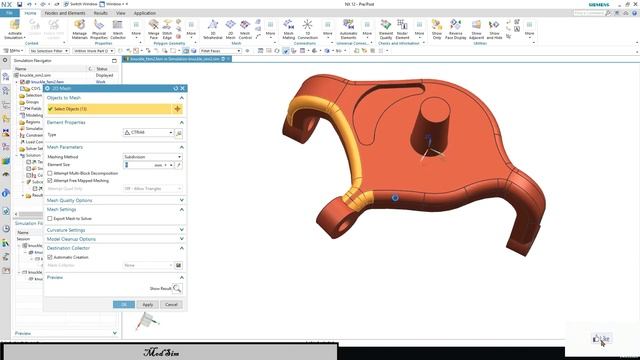Open the Mesh Collector tool
The width and height of the screenshot is (640, 360).
118,29
